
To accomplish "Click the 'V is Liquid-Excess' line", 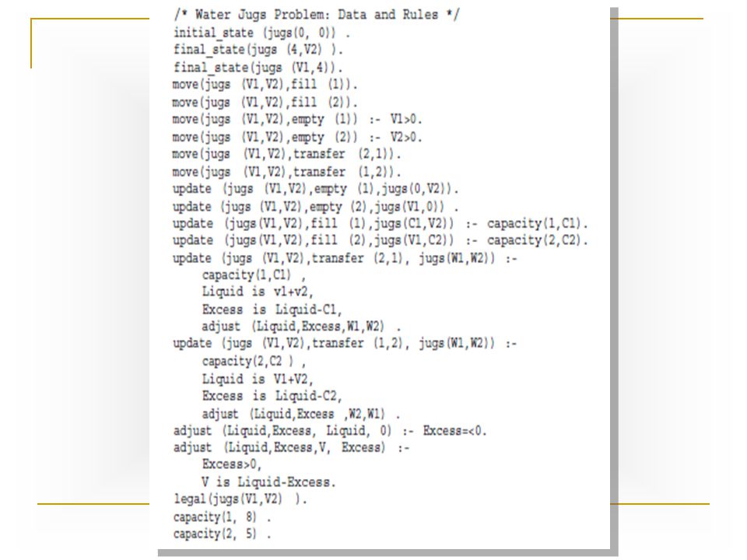I will (x=268, y=482).
